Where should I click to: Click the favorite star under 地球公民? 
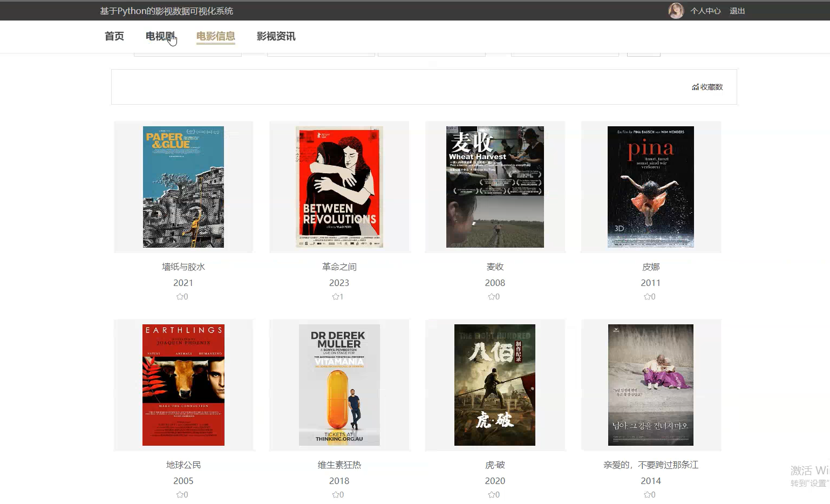[180, 495]
